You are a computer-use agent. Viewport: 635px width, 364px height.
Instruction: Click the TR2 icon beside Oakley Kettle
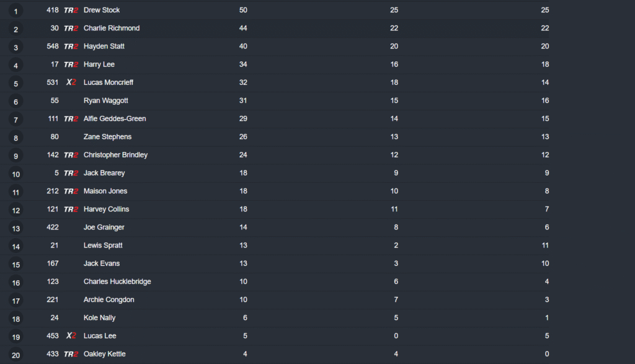pos(71,354)
